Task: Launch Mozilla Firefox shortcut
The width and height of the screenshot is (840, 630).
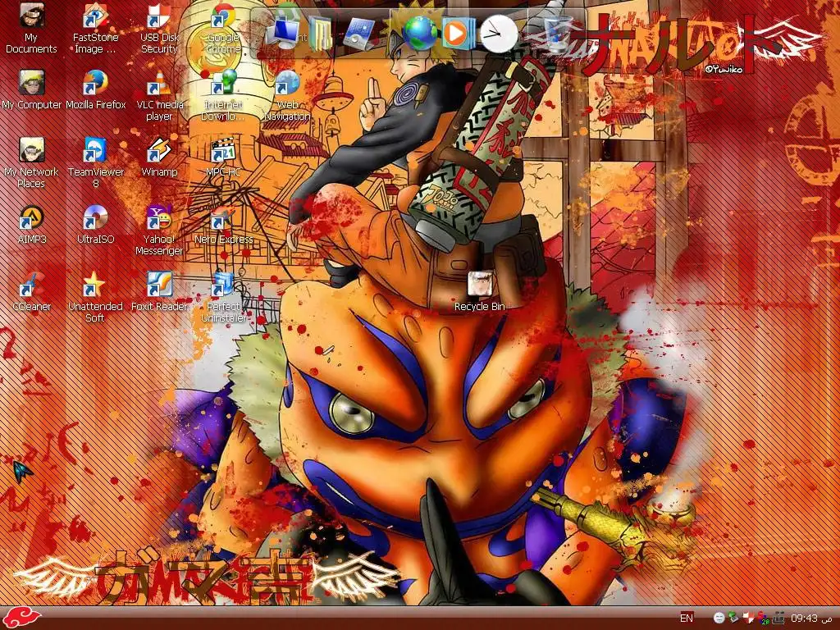Action: pyautogui.click(x=95, y=89)
